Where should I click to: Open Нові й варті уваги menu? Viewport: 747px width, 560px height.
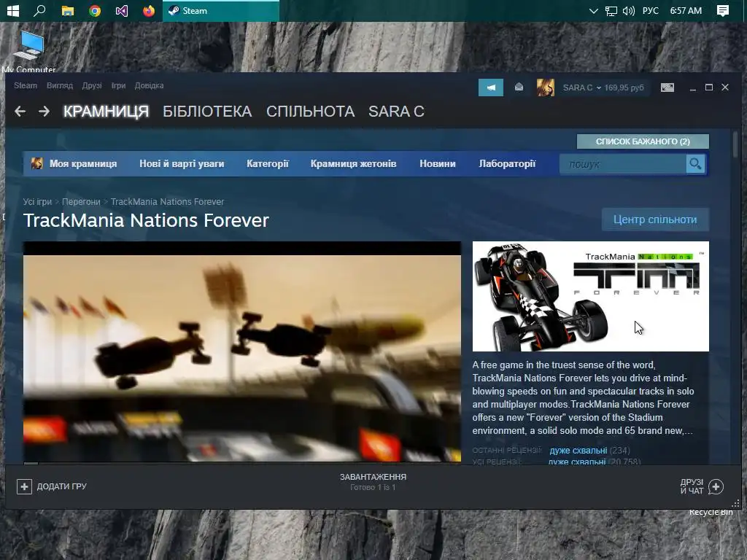coord(182,164)
